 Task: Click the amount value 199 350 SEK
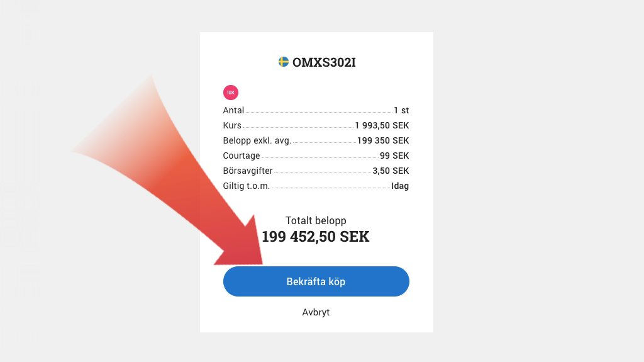click(x=383, y=140)
